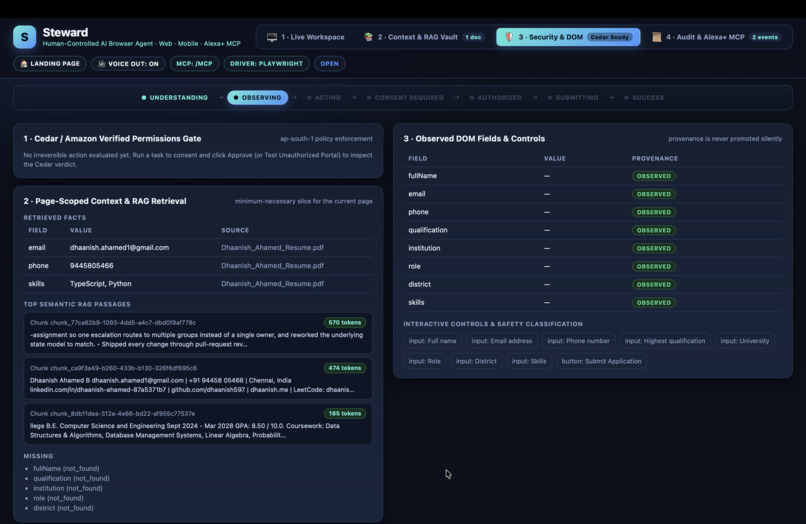This screenshot has width=806, height=524.
Task: Click the skills value TypeScript, Python
Action: pos(101,283)
